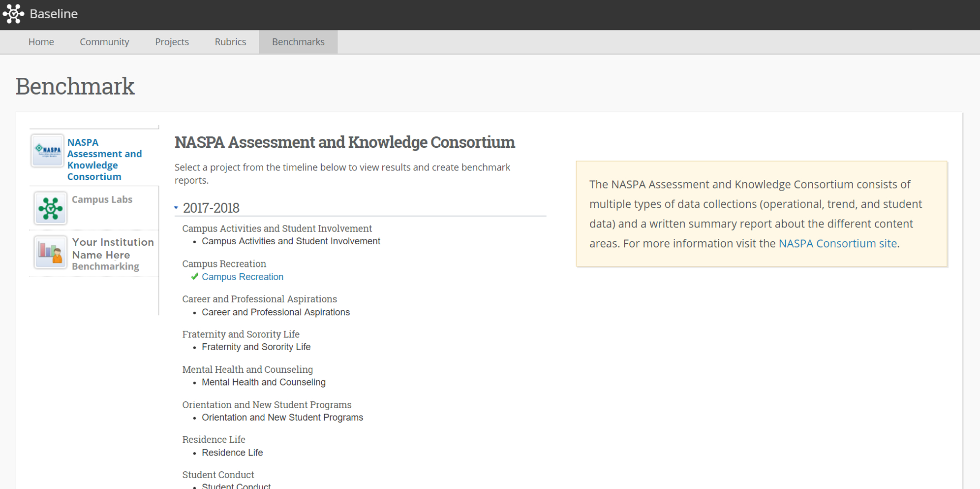
Task: Select Mental Health and Counseling bullet item
Action: pos(263,382)
